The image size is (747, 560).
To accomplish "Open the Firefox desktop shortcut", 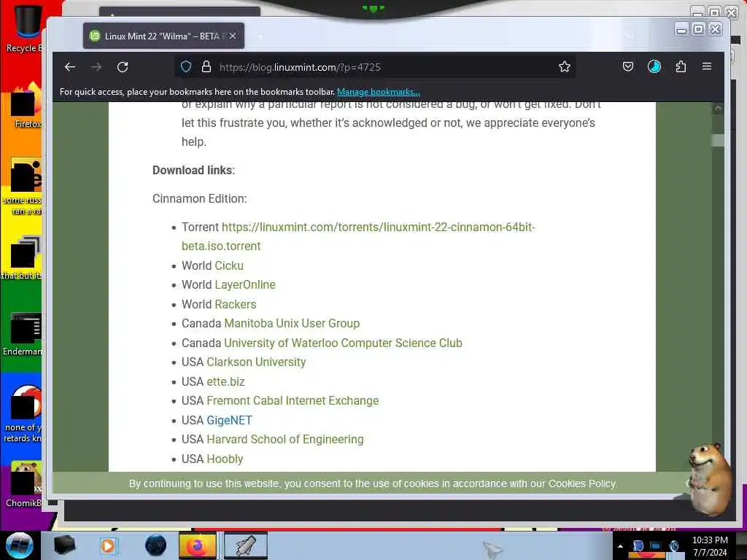I will click(26, 106).
